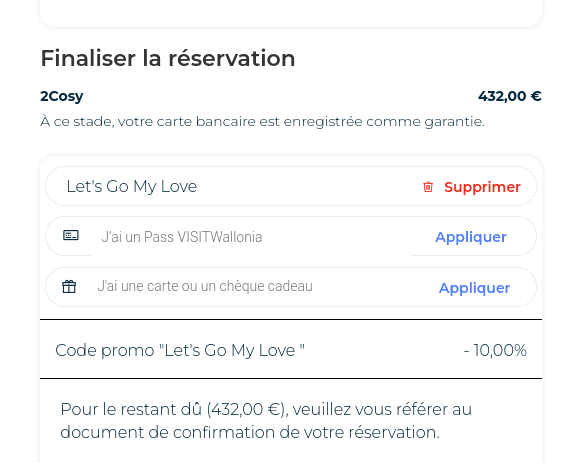Click the 2Cosy accommodation name
This screenshot has width=579, height=463.
pyautogui.click(x=62, y=96)
